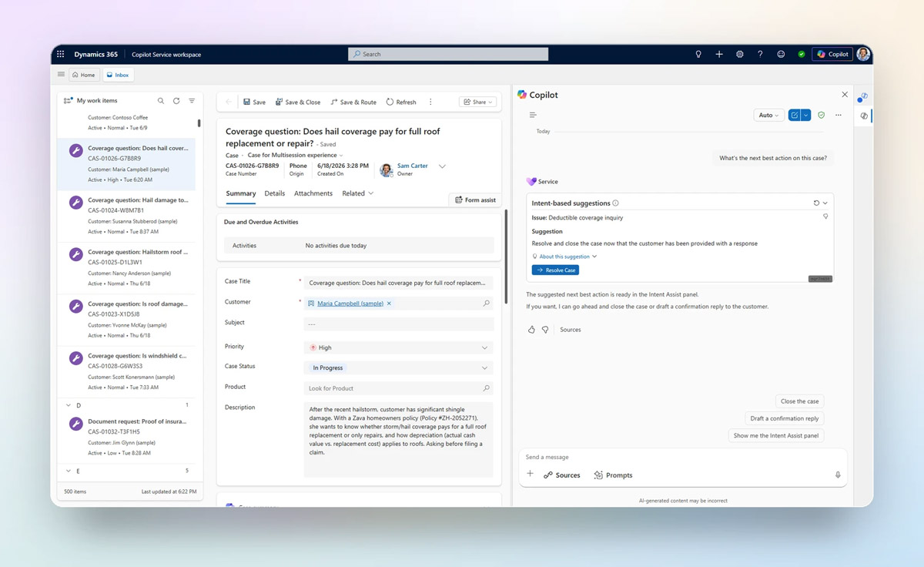Click the regenerate suggestions icon
The width and height of the screenshot is (924, 567).
coord(816,203)
